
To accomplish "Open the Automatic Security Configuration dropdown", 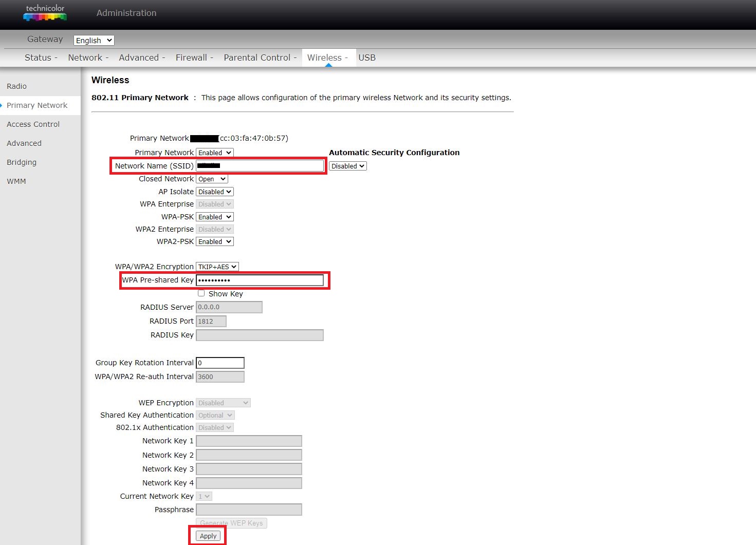I will point(347,166).
